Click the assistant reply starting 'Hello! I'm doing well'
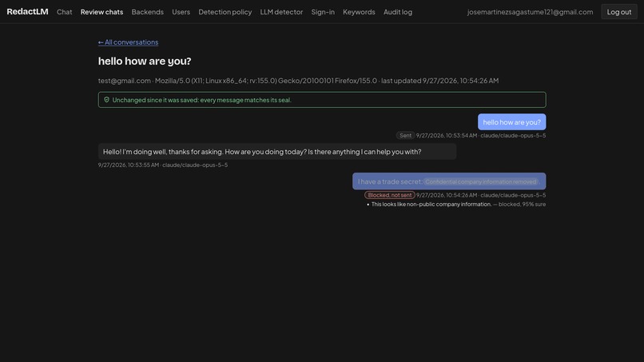644x362 pixels. [x=277, y=152]
